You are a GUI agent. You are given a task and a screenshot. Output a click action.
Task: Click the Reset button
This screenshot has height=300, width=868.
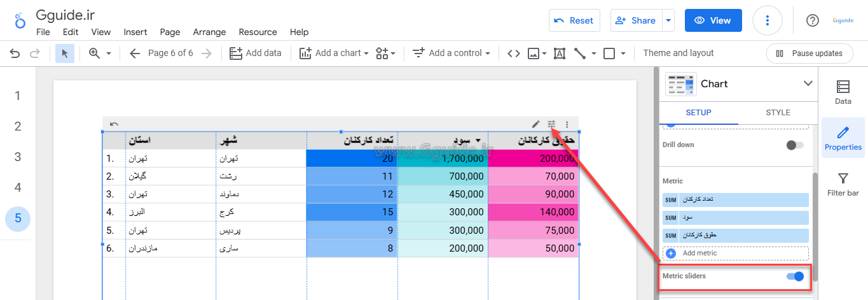click(x=574, y=20)
